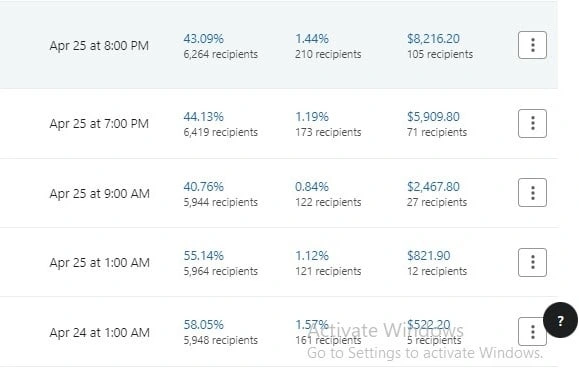Open three-dot menu for Apr 25 1:00 AM row

coord(532,262)
